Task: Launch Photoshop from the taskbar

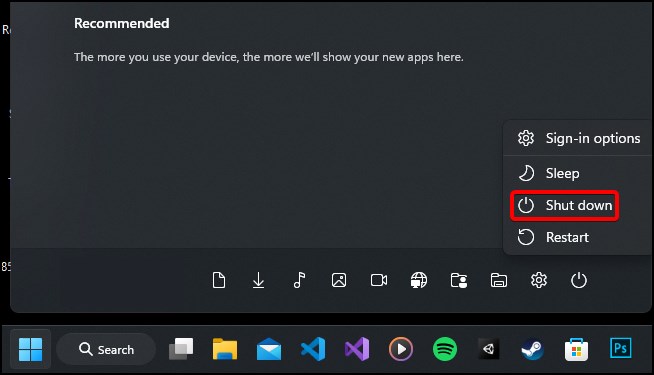Action: point(621,348)
